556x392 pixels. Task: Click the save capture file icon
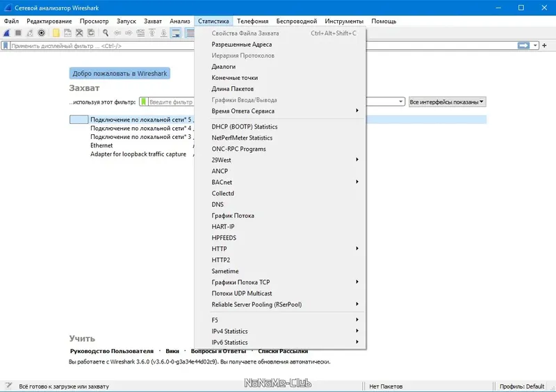click(67, 33)
